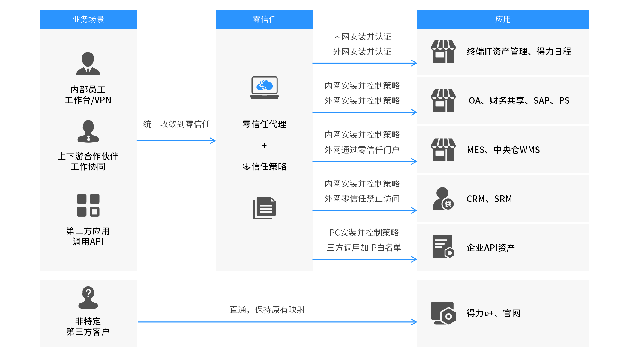Select the 业务场景 header
629x364 pixels.
[88, 19]
